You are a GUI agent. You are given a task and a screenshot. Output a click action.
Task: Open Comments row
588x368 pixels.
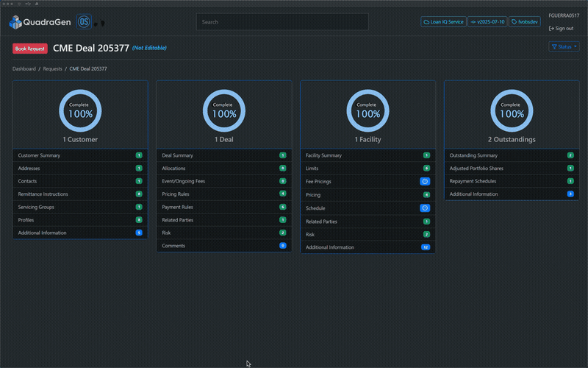click(x=224, y=246)
